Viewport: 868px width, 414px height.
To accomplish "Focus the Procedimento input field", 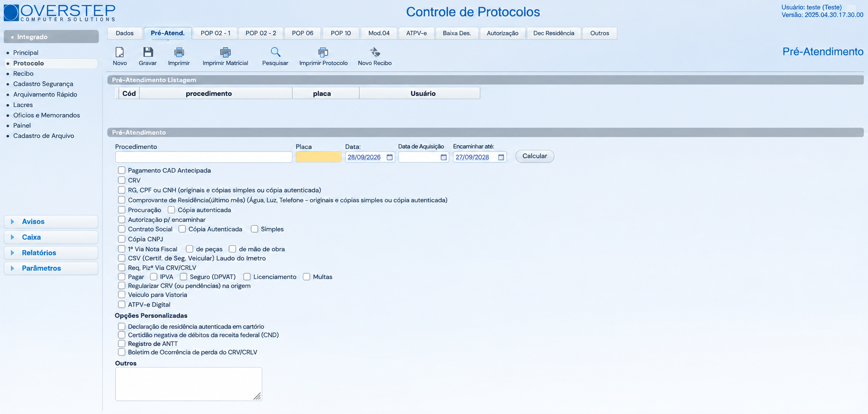I will [x=204, y=157].
